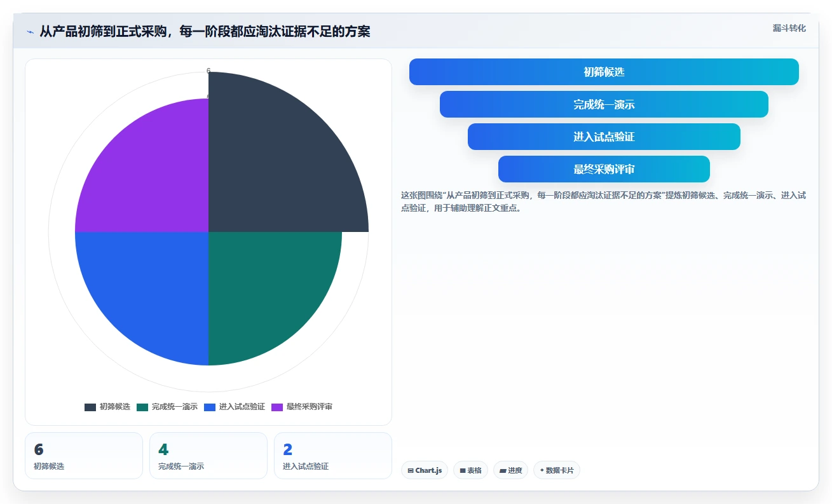Open the stat card showing 4 完成统一演示
This screenshot has height=504, width=832.
(x=208, y=456)
